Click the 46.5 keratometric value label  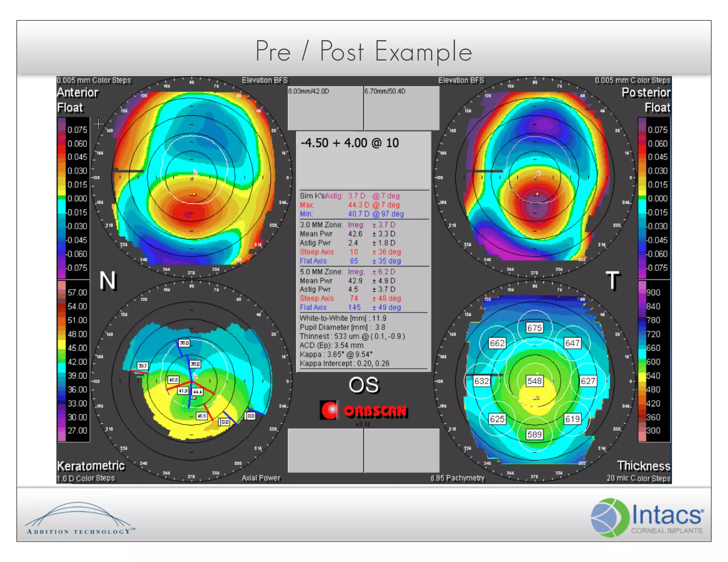202,416
